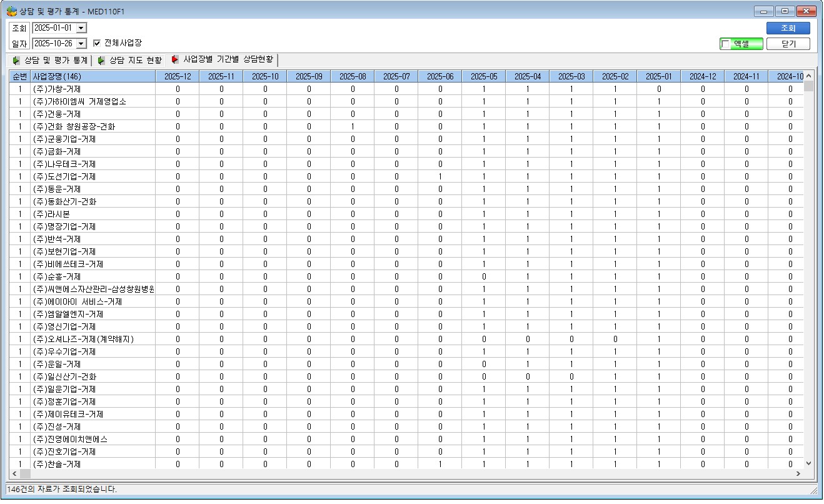This screenshot has height=504, width=824.
Task: Click the vertical scrollbar up arrow
Action: [808, 76]
